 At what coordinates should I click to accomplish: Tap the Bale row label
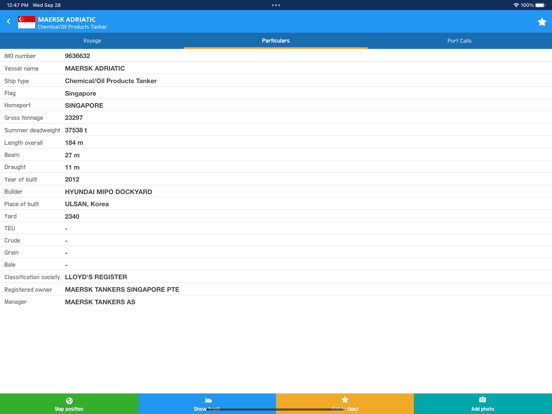click(10, 265)
